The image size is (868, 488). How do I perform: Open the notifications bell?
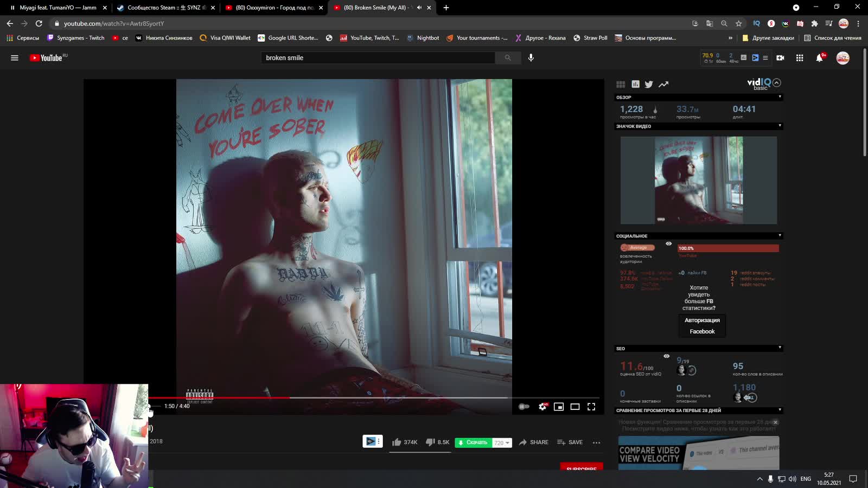tap(820, 58)
